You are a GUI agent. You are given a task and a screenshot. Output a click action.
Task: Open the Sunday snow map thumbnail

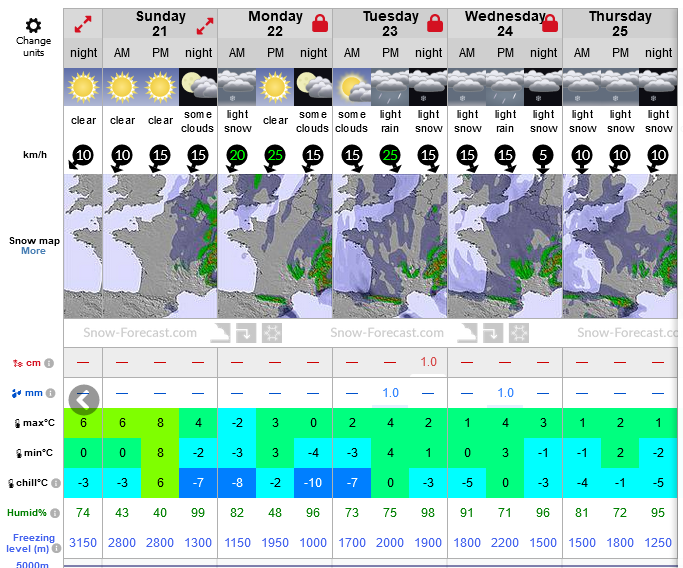click(160, 246)
